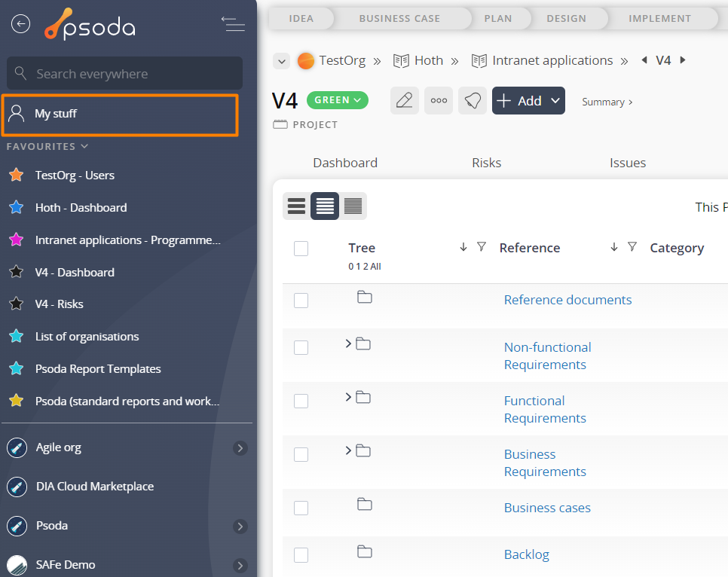
Task: Expand the Non-functional Requirements folder
Action: 348,343
